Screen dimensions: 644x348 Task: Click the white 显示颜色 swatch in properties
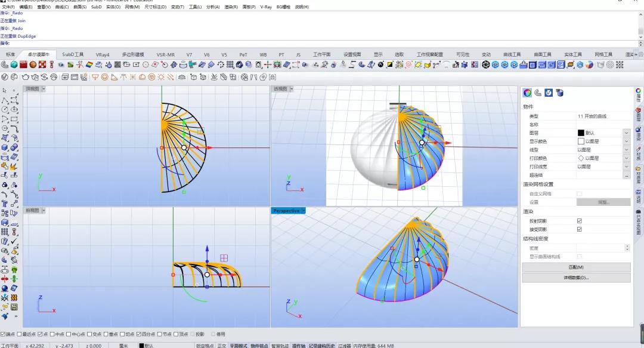click(x=581, y=141)
